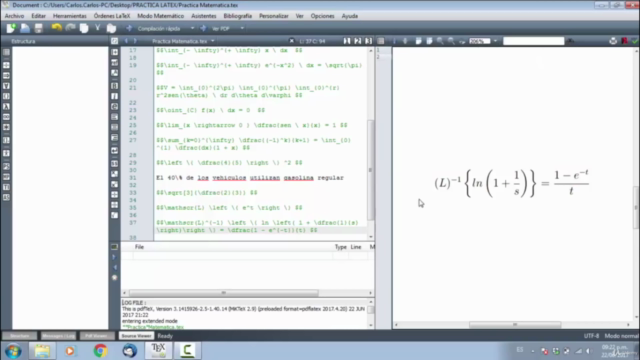Click the binoculars find icon in the PDF viewer
The height and width of the screenshot is (360, 640).
coord(570,41)
